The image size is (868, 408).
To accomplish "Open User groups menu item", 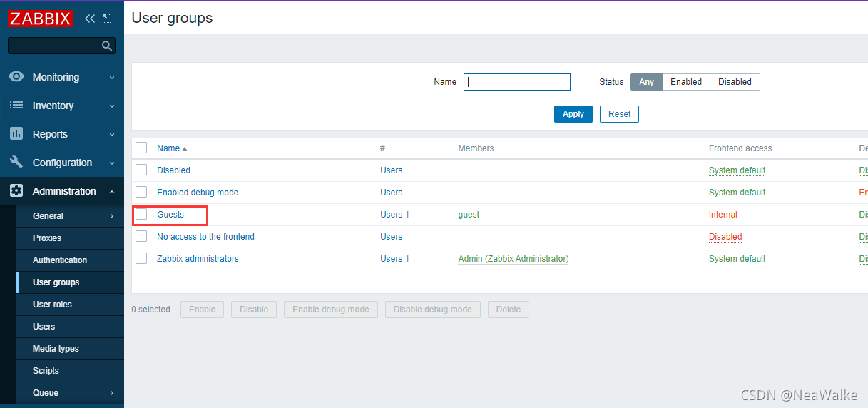I will (56, 282).
